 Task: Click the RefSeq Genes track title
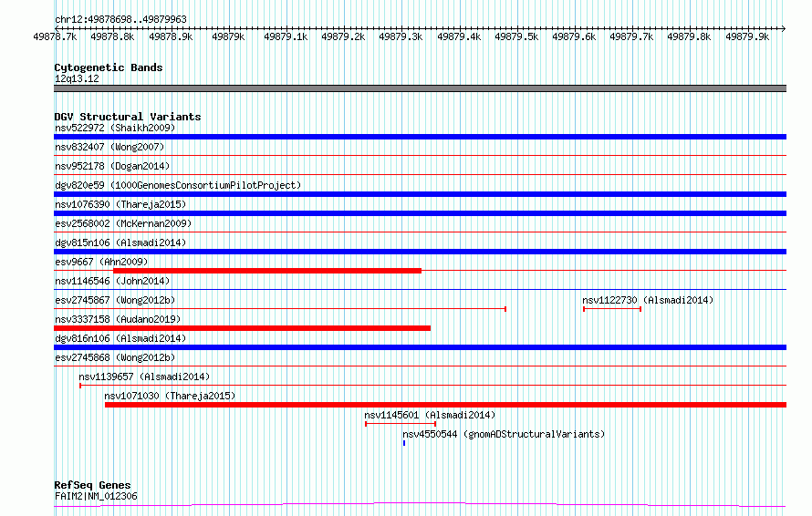pyautogui.click(x=93, y=485)
